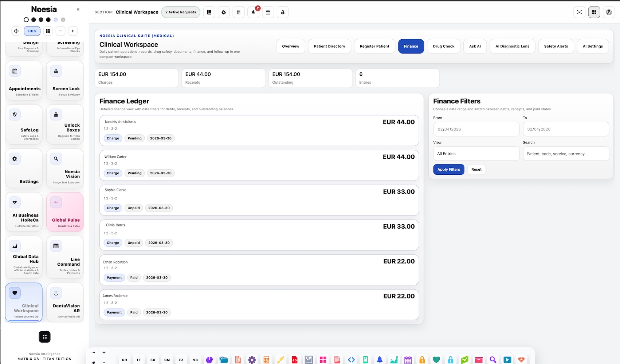
Task: Click into the Search filter input
Action: (x=566, y=154)
